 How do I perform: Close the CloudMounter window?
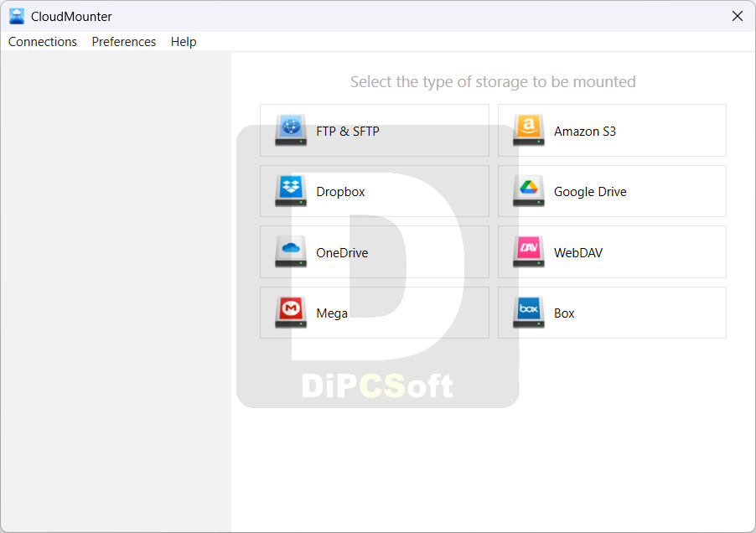738,16
